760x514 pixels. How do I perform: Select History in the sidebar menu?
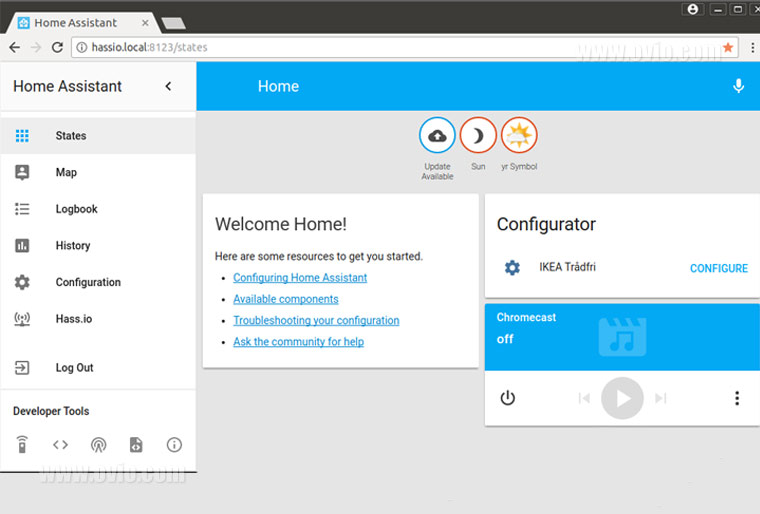tap(98, 245)
